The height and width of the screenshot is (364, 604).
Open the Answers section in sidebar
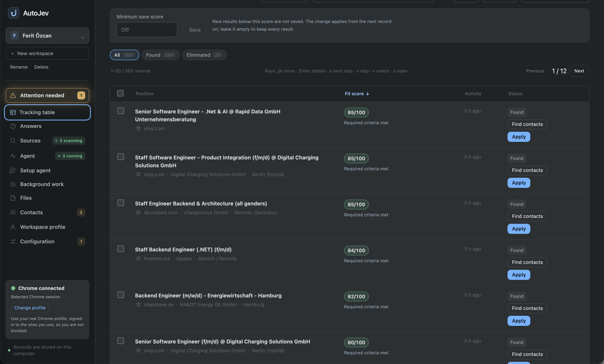click(47, 126)
